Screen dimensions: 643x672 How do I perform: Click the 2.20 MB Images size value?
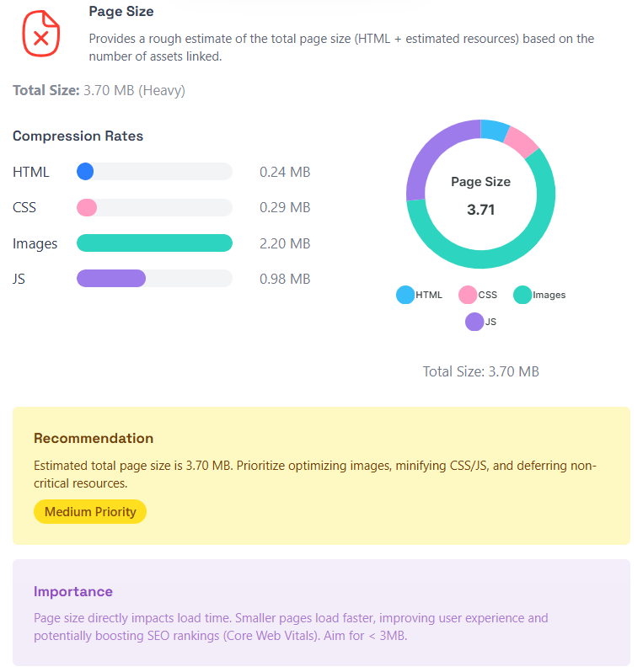point(285,243)
